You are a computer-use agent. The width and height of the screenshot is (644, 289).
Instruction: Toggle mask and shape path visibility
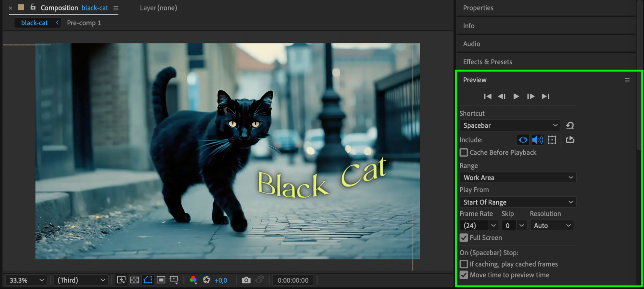(148, 280)
